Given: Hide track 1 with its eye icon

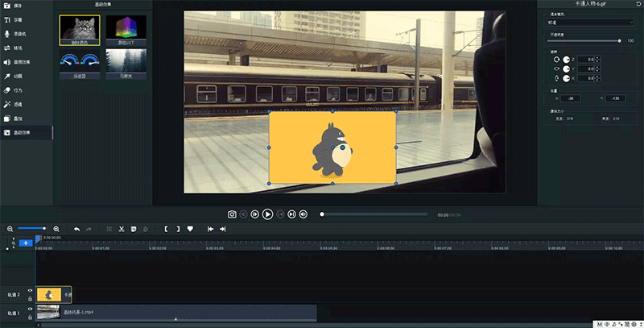Looking at the screenshot, I should pyautogui.click(x=30, y=309).
